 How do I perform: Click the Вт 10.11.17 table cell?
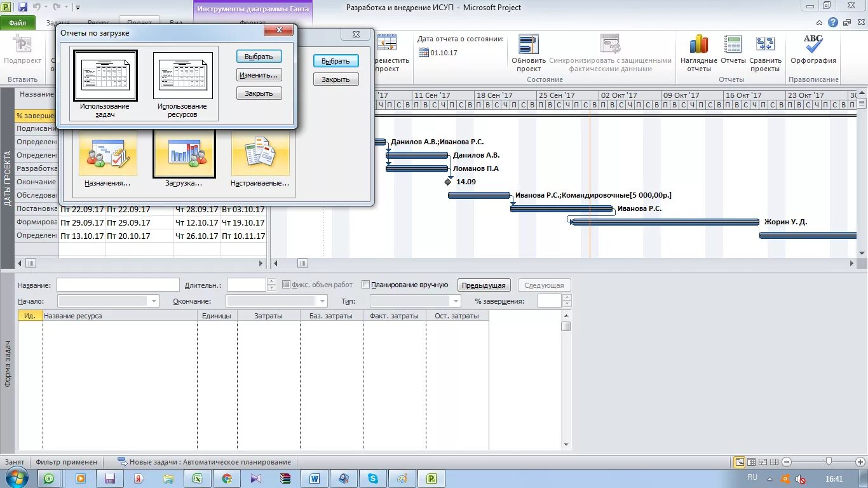243,236
